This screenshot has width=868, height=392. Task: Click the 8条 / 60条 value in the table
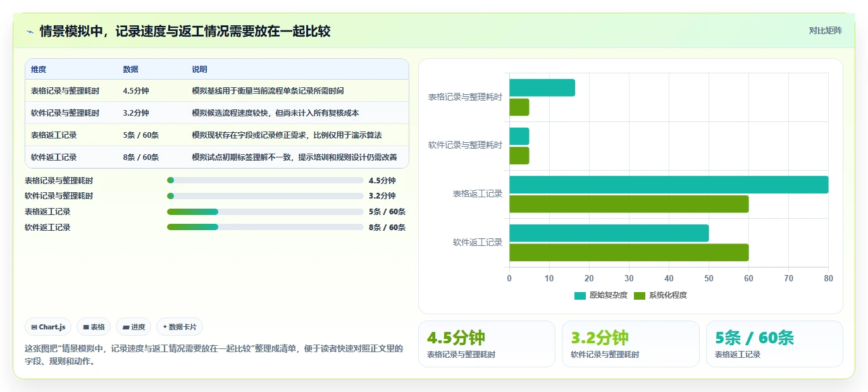[141, 157]
